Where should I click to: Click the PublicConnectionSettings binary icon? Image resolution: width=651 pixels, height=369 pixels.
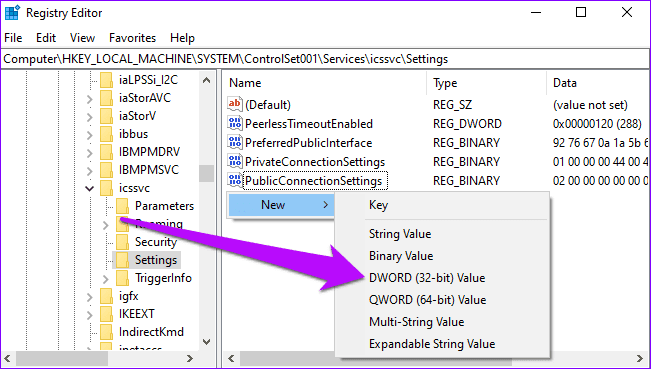tap(235, 181)
